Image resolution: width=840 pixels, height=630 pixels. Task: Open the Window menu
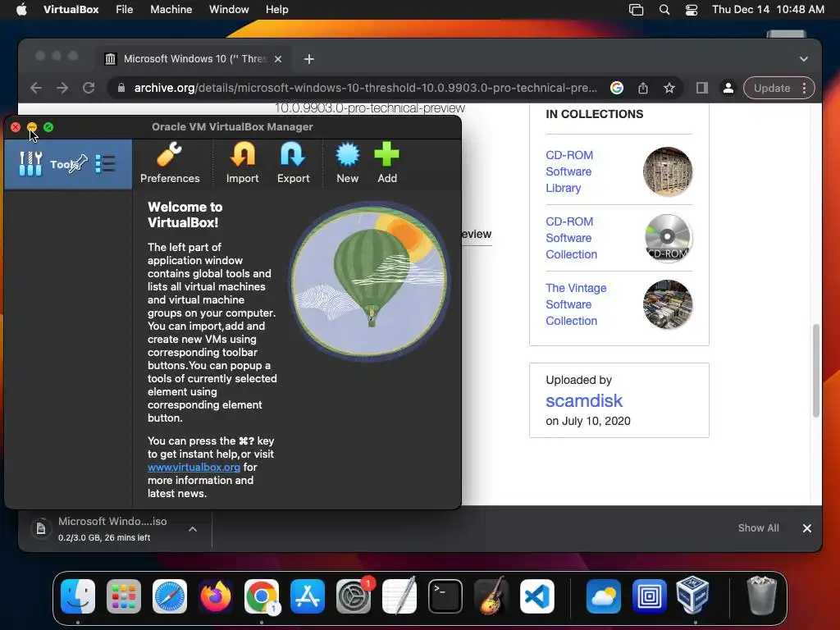[x=229, y=9]
